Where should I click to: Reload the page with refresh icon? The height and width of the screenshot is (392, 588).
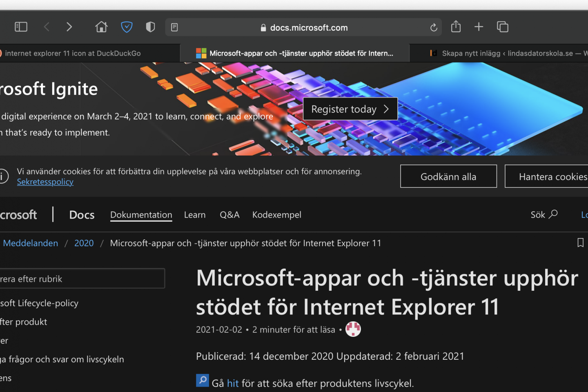(434, 27)
